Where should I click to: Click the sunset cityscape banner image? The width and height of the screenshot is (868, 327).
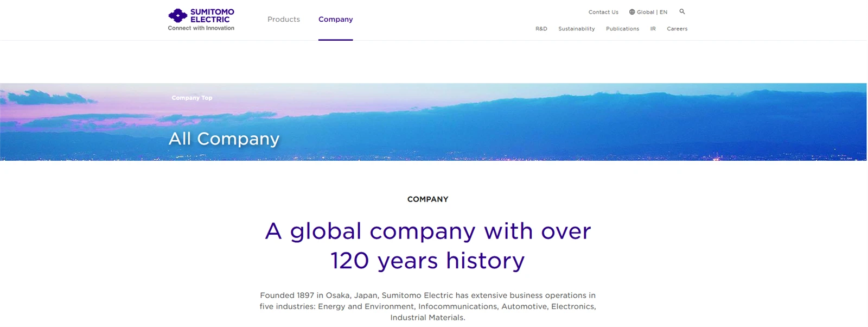click(433, 122)
